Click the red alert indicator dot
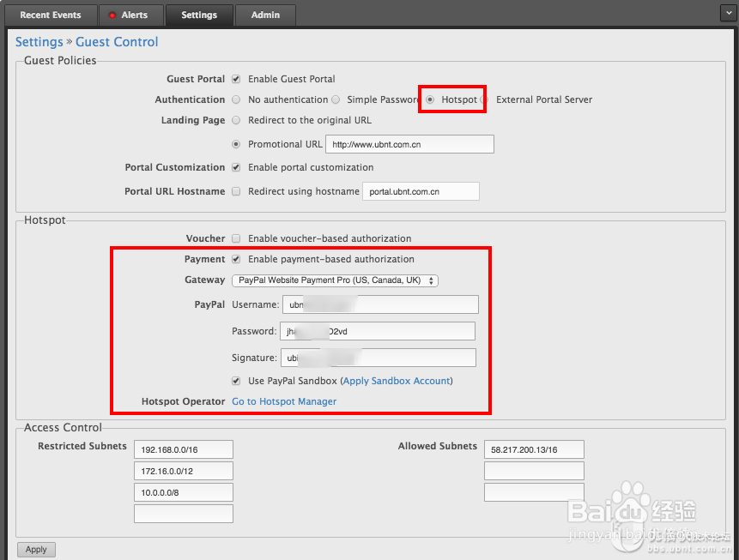 click(x=112, y=15)
